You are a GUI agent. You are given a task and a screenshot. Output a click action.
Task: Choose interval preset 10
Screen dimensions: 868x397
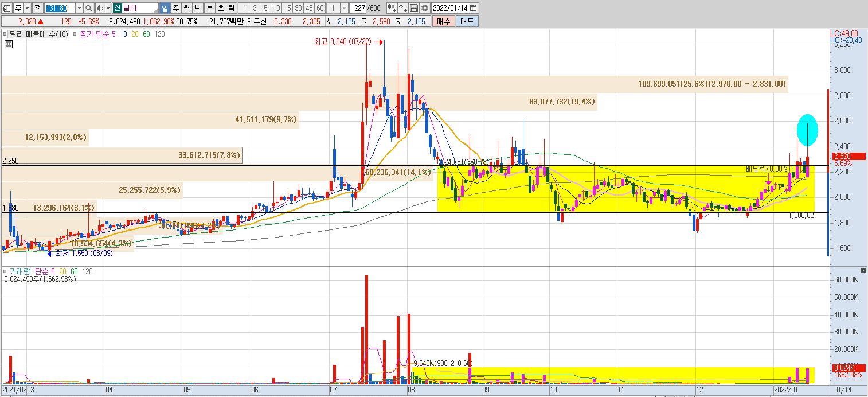[x=276, y=8]
